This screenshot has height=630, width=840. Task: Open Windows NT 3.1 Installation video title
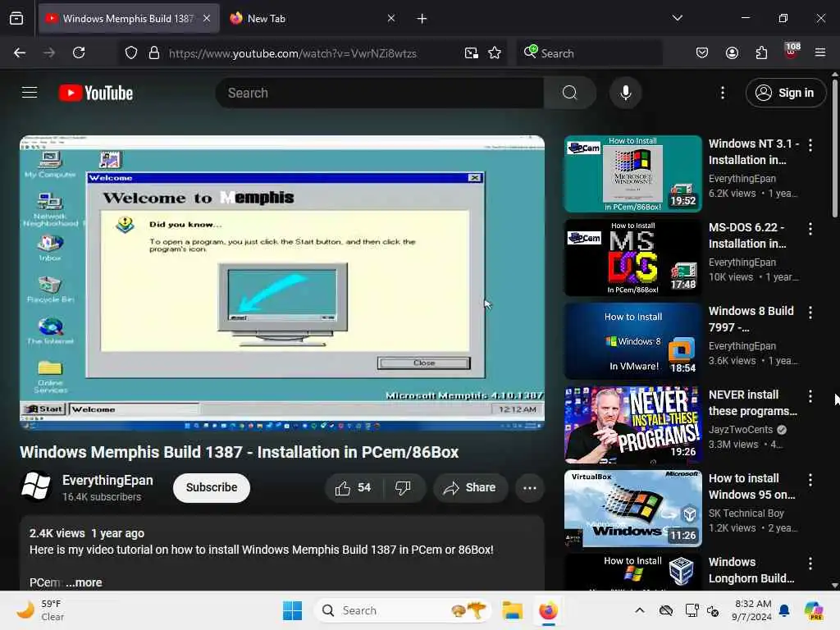(753, 152)
